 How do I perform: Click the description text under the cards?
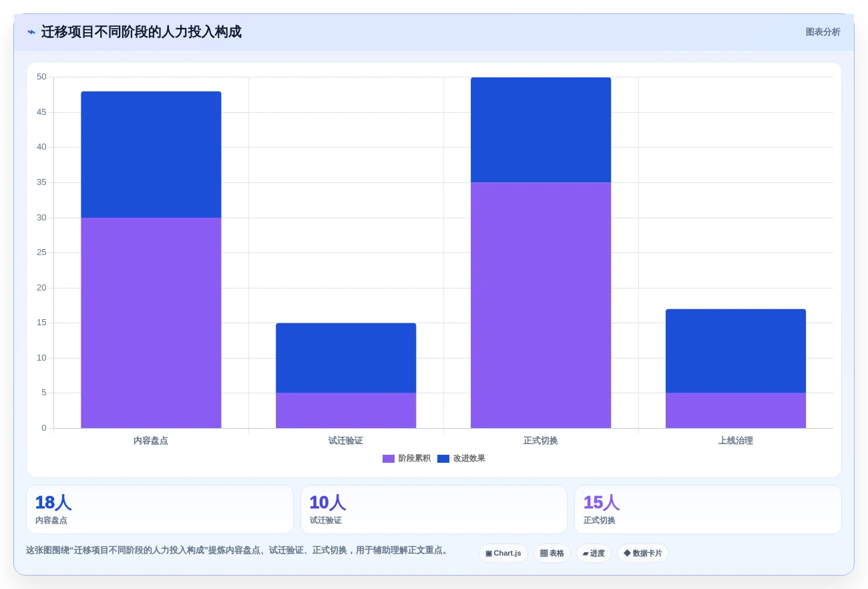coord(238,550)
